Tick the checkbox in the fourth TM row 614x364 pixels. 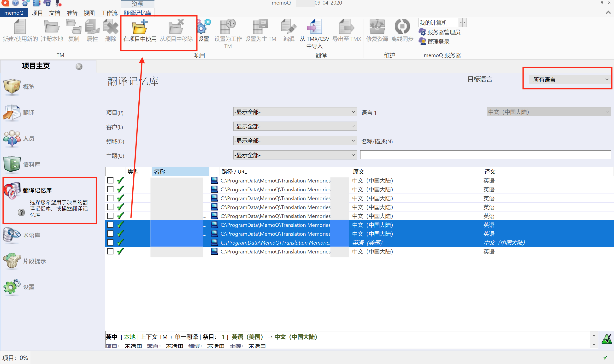pos(110,207)
